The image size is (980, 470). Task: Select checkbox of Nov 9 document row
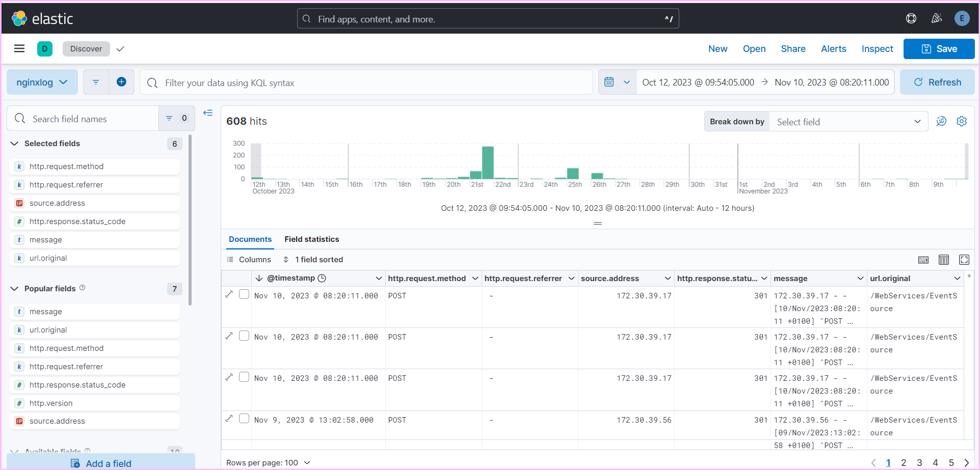click(244, 419)
